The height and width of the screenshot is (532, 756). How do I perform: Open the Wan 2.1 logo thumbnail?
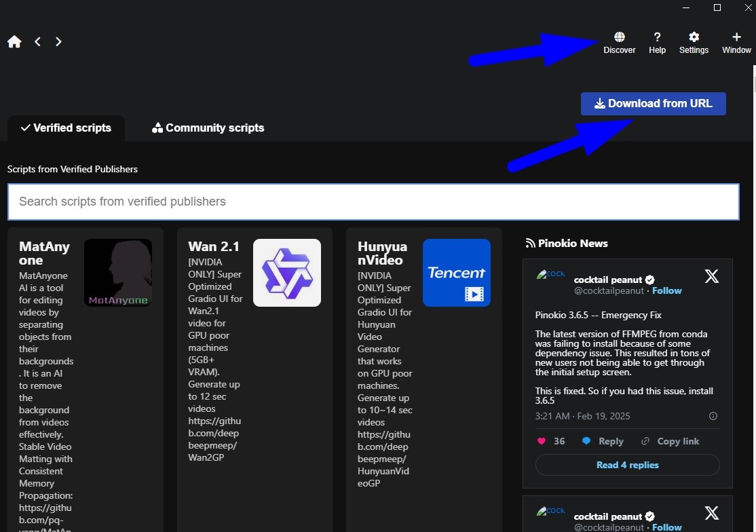(x=287, y=273)
